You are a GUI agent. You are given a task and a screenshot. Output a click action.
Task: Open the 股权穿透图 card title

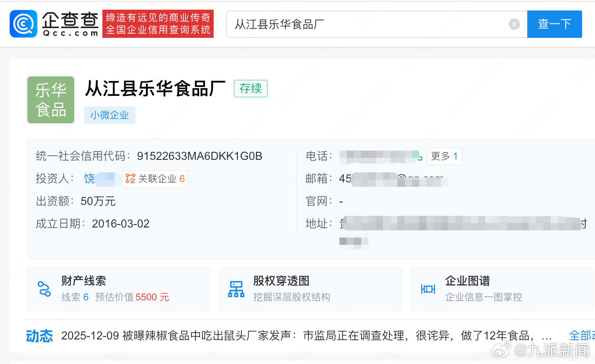click(281, 281)
